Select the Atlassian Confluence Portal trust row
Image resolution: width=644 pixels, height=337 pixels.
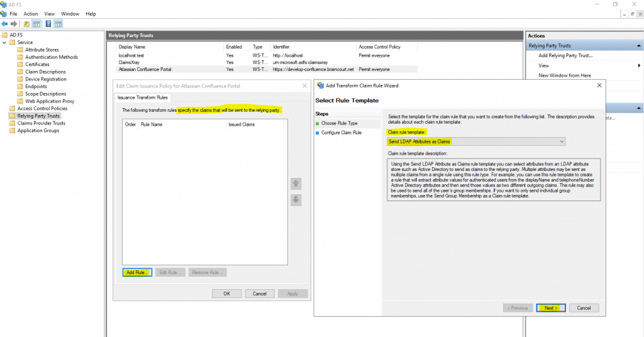pyautogui.click(x=267, y=69)
